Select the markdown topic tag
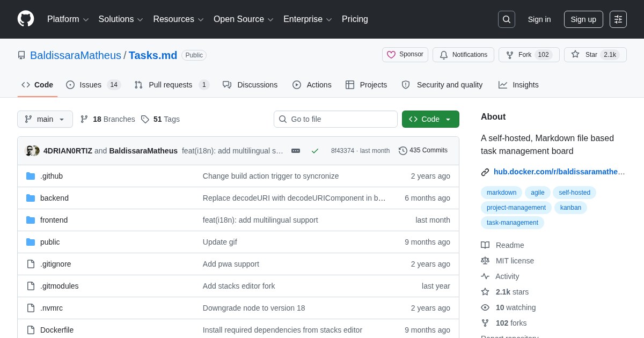 501,193
